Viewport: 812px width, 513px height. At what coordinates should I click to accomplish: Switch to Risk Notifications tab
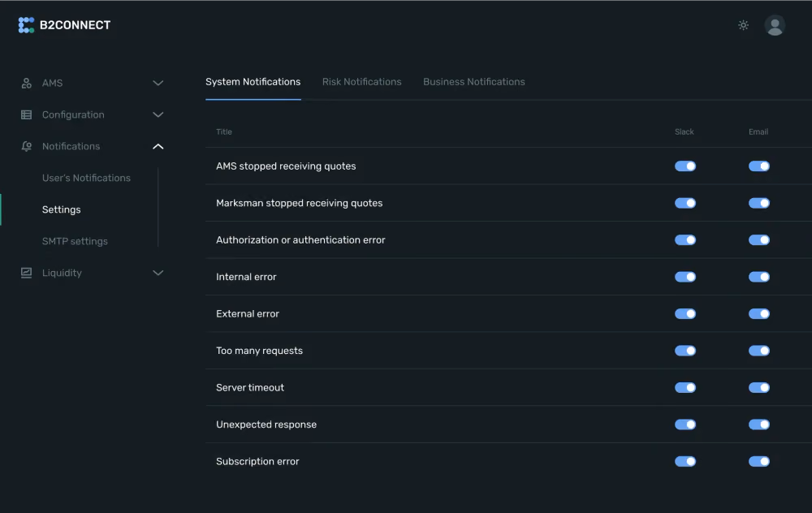[361, 82]
